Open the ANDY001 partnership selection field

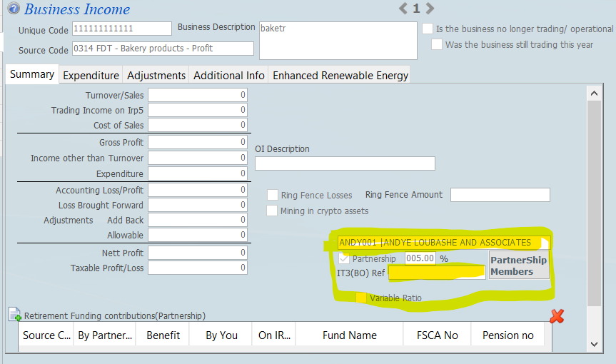click(443, 243)
